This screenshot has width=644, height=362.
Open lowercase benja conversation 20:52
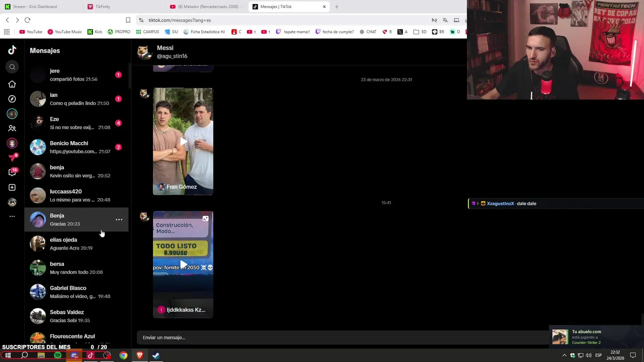[76, 171]
